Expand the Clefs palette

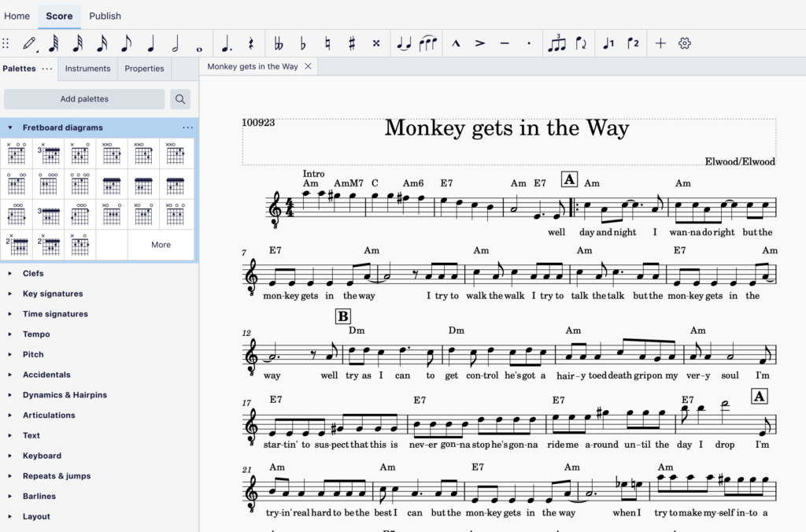coord(33,273)
